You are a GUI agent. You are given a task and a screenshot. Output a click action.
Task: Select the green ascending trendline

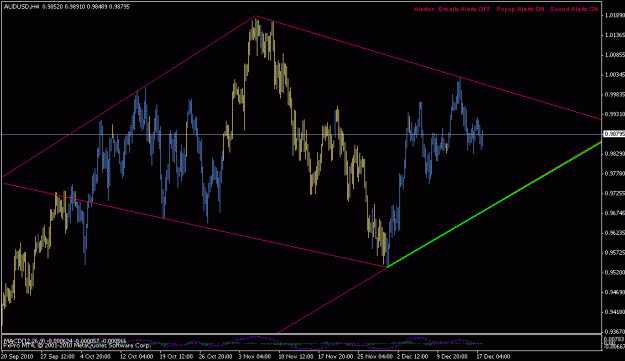pos(494,204)
